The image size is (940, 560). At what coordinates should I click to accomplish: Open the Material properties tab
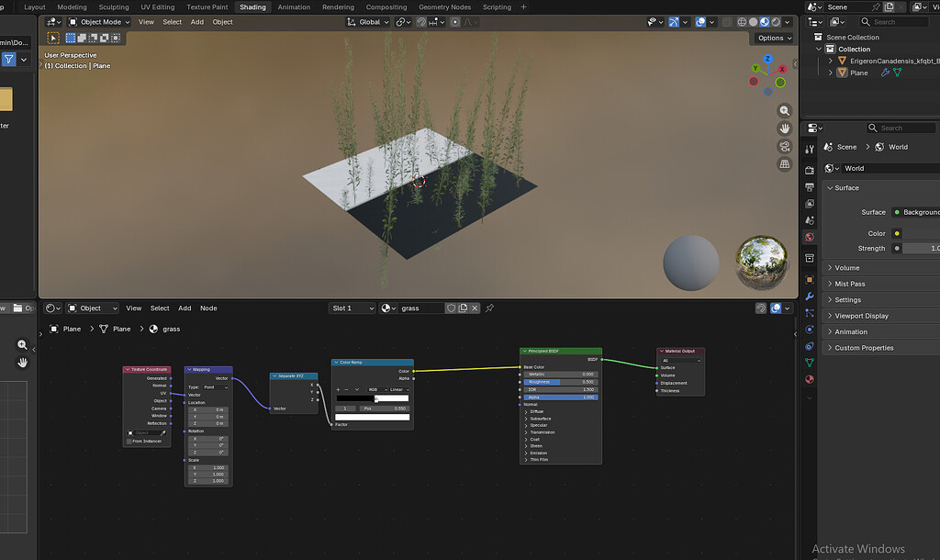pos(810,379)
